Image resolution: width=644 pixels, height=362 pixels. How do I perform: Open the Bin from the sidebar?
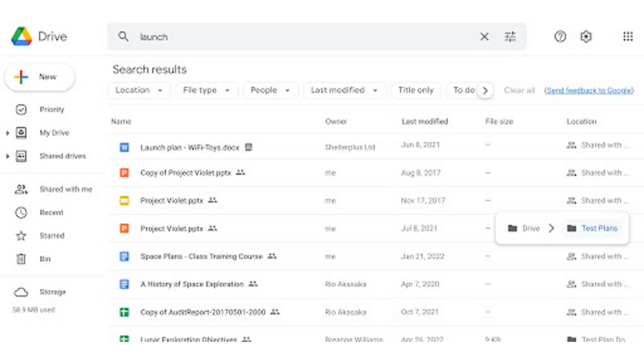click(x=45, y=259)
